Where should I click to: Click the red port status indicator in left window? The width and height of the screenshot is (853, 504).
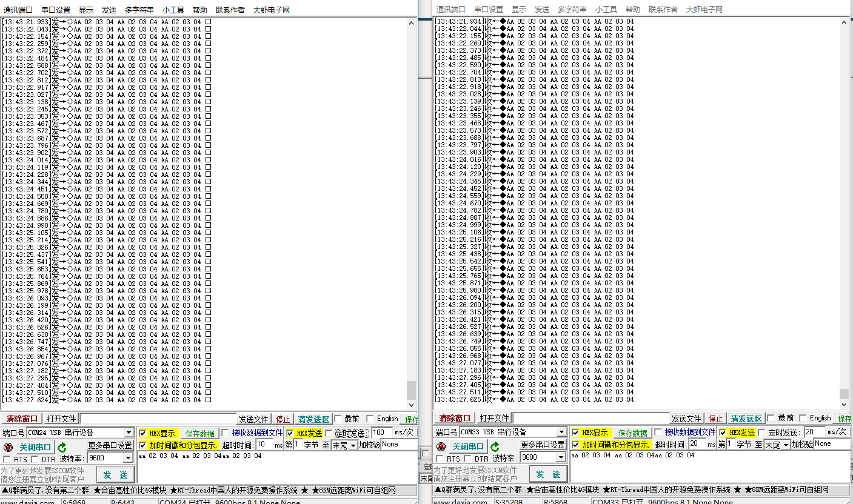tap(8, 447)
